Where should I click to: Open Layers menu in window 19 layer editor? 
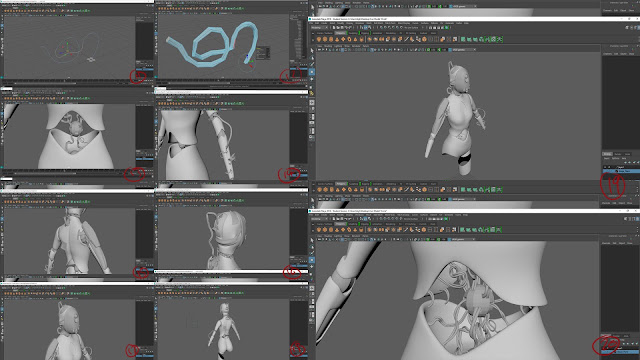pos(607,158)
